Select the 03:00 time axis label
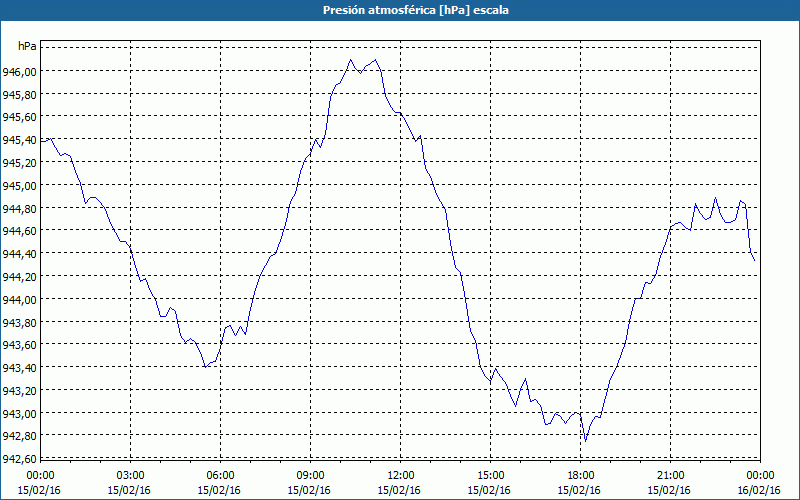 (131, 476)
